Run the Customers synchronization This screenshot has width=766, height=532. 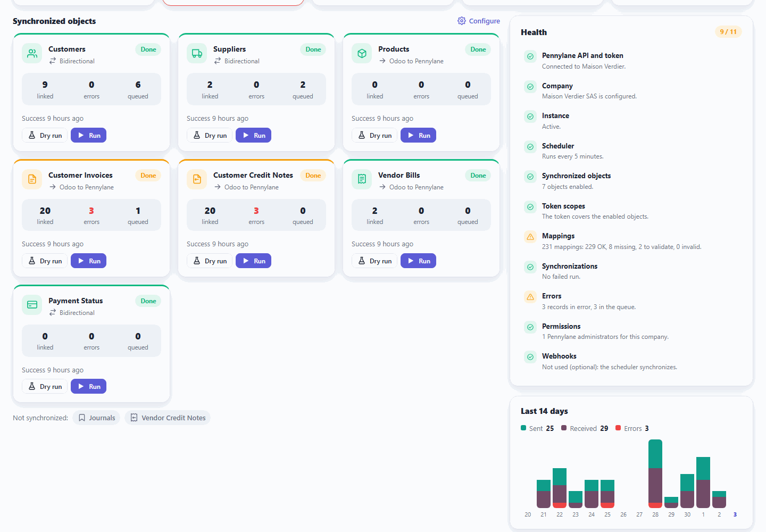89,136
